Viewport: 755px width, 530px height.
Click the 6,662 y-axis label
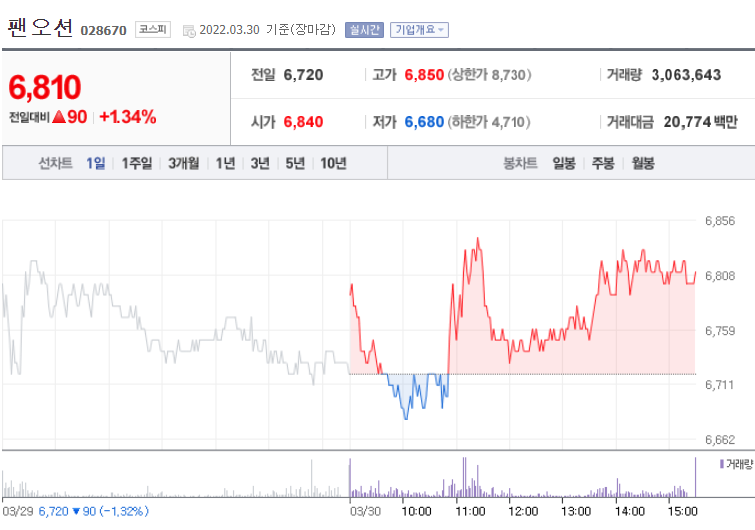720,440
